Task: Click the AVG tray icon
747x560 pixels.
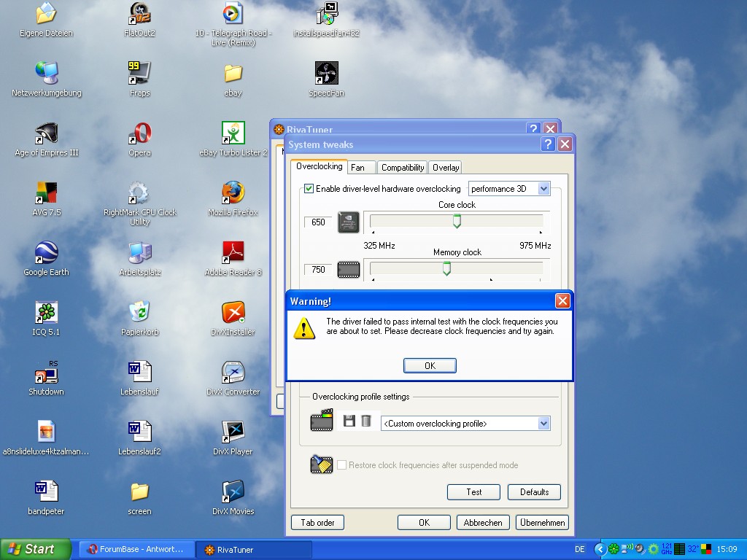Action: click(x=706, y=548)
